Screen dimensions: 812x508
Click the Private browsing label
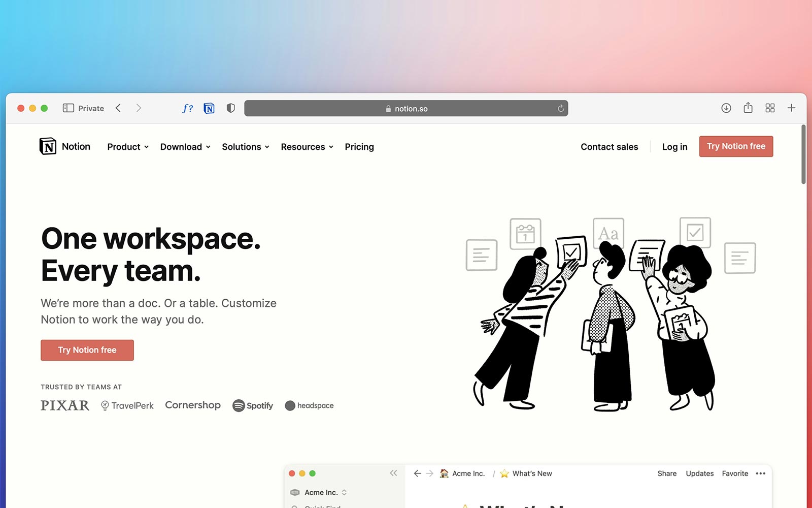91,108
